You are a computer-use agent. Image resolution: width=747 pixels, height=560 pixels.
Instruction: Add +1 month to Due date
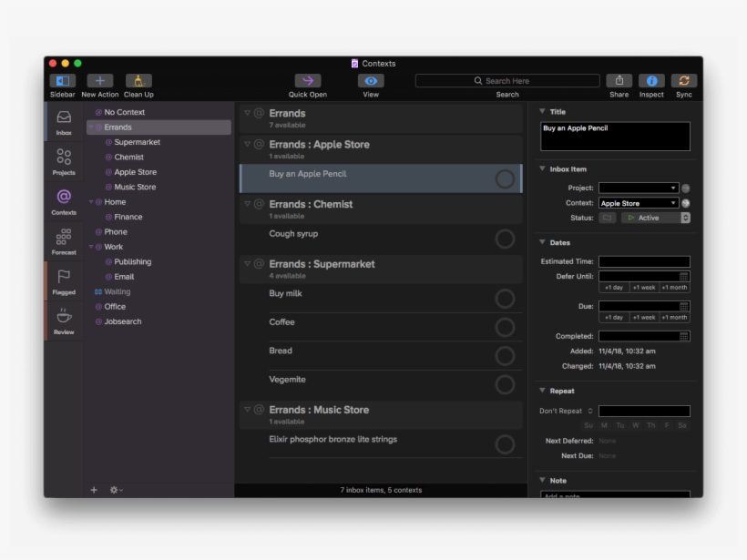675,318
